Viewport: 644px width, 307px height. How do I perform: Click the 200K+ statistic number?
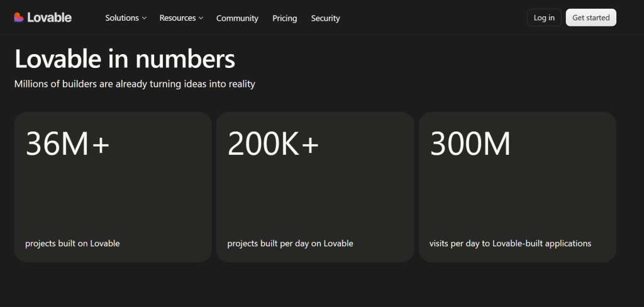(273, 144)
